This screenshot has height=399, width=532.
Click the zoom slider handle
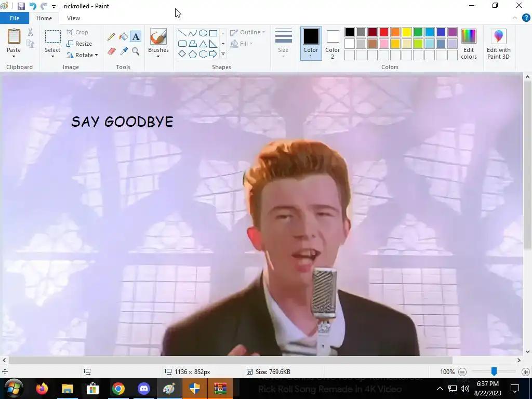pyautogui.click(x=494, y=371)
